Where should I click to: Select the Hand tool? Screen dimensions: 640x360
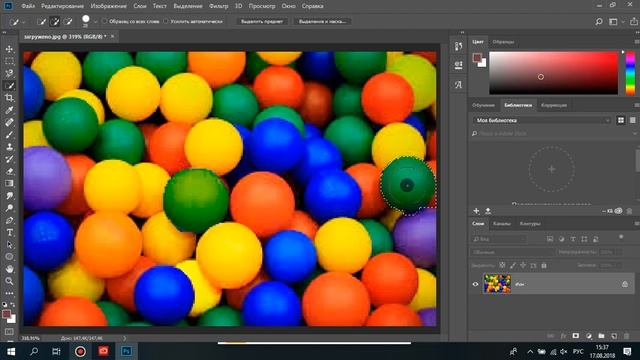click(9, 269)
